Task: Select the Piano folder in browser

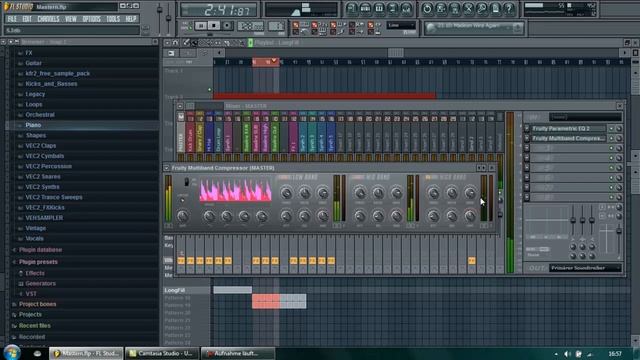Action: point(33,125)
